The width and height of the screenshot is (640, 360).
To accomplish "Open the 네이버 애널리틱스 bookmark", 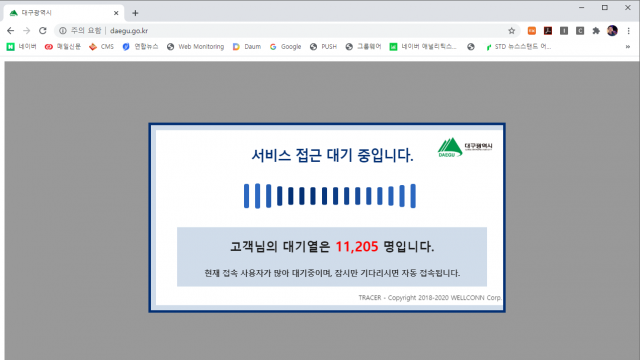I will (x=423, y=47).
